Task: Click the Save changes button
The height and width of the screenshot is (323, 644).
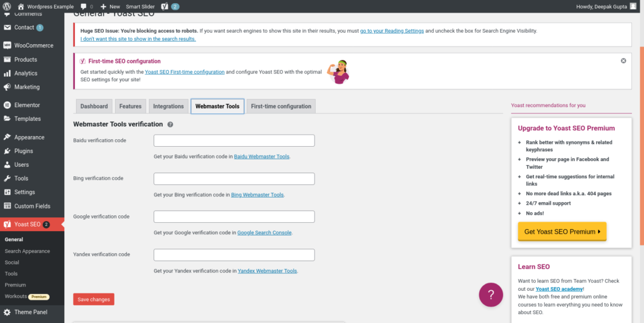Action: (x=94, y=300)
